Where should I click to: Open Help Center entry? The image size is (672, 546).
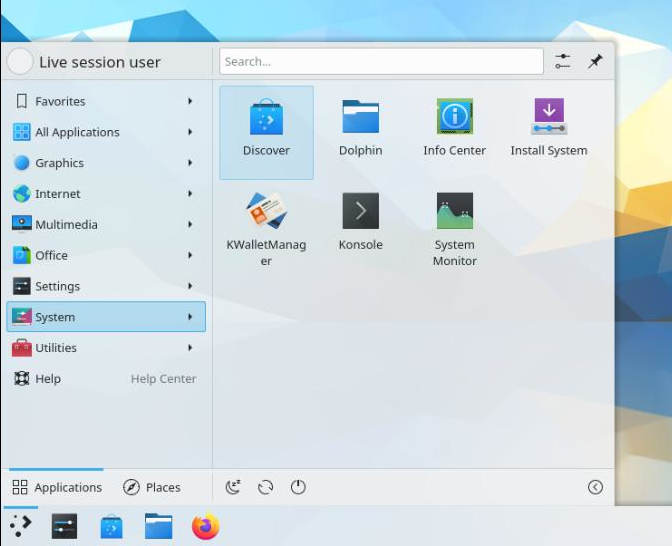tap(105, 379)
